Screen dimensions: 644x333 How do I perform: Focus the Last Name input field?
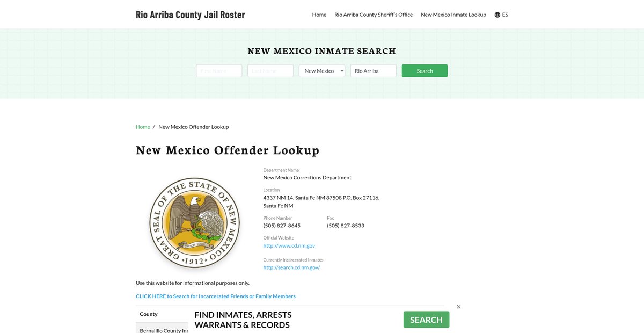(x=270, y=71)
